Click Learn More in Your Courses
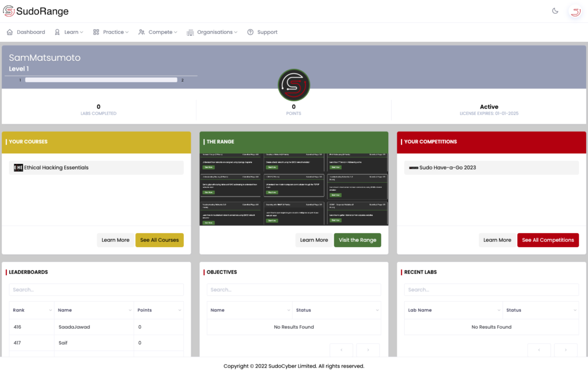The height and width of the screenshot is (374, 588). pyautogui.click(x=115, y=240)
